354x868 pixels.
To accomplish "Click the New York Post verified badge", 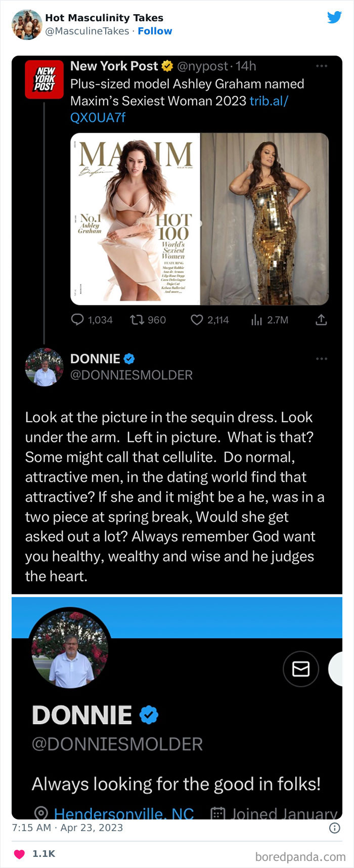I will [x=166, y=66].
